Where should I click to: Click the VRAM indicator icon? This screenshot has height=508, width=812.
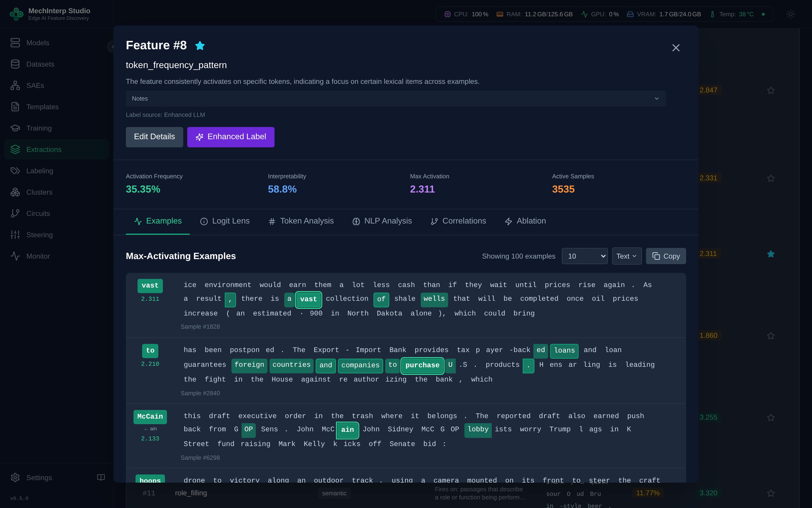tap(630, 14)
